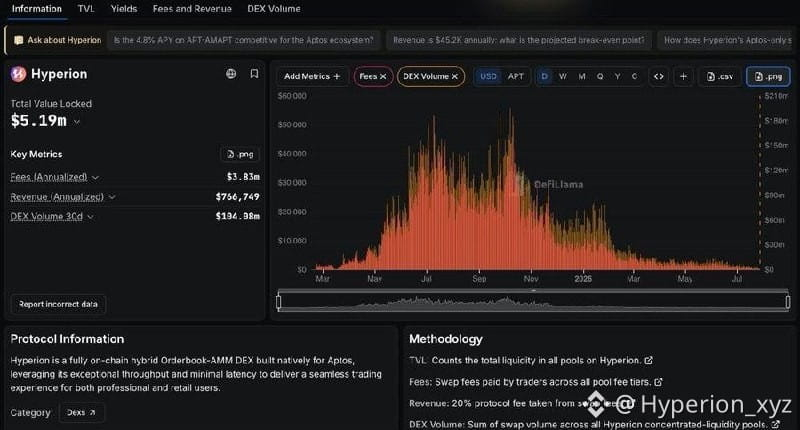The height and width of the screenshot is (430, 800).
Task: Click the plus icon beside embed
Action: coord(683,77)
